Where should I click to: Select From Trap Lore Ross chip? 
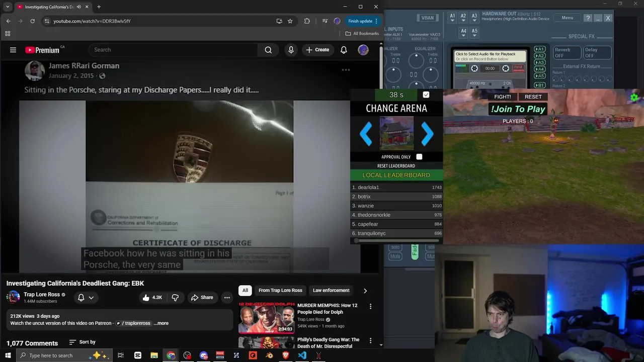(x=280, y=291)
